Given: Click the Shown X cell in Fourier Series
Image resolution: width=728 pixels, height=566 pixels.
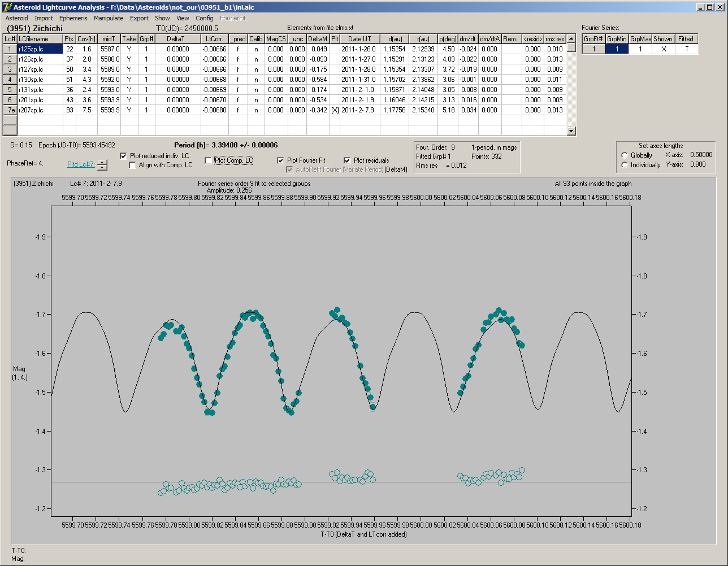Looking at the screenshot, I should tap(663, 49).
